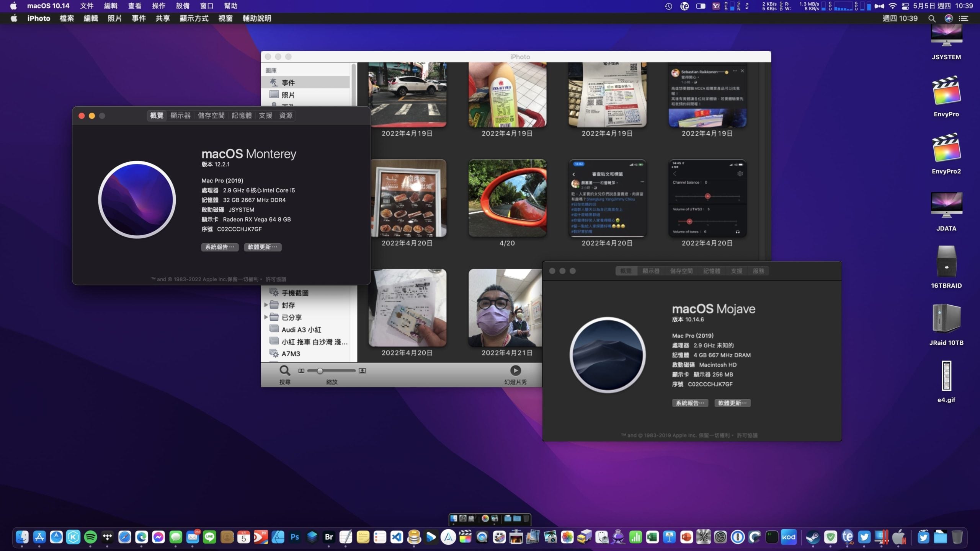Switch to 記憶體 tab in Mojave window
Screen dimensions: 980x551
(712, 271)
